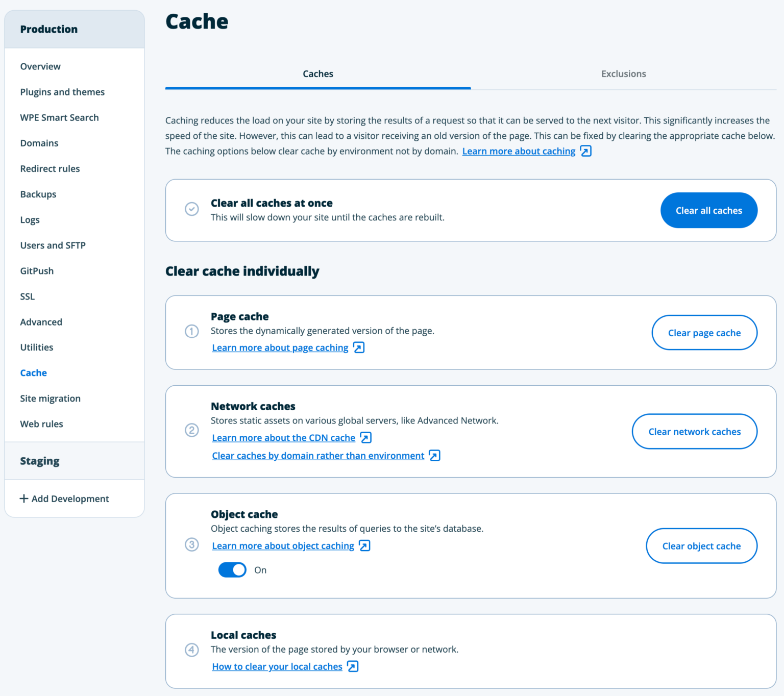Select the Caches tab
784x696 pixels.
point(317,73)
